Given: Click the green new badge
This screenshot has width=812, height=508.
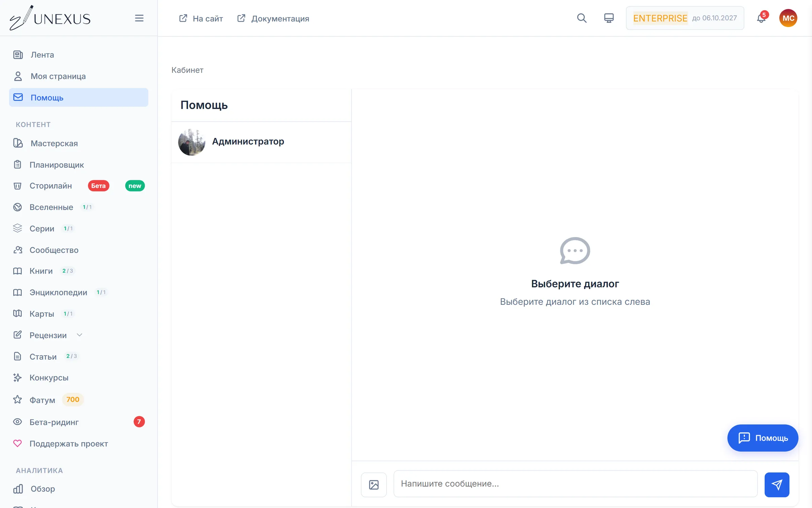Looking at the screenshot, I should point(135,186).
